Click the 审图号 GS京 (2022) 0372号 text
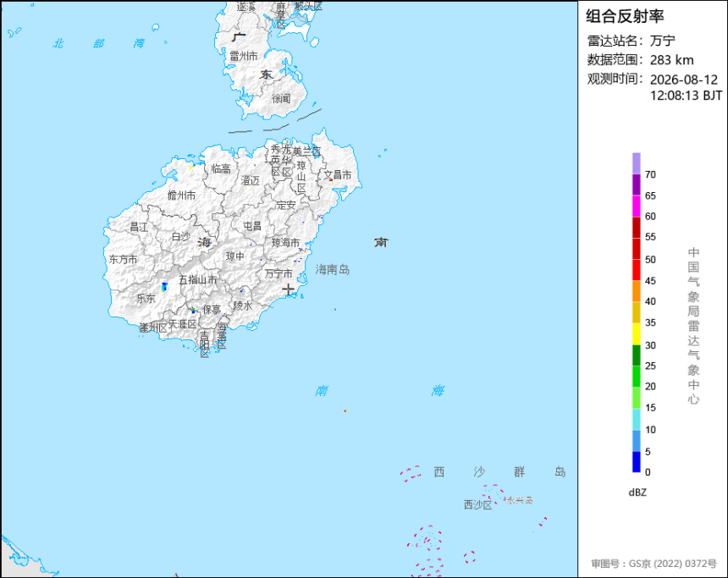728x578 pixels. pos(654,564)
